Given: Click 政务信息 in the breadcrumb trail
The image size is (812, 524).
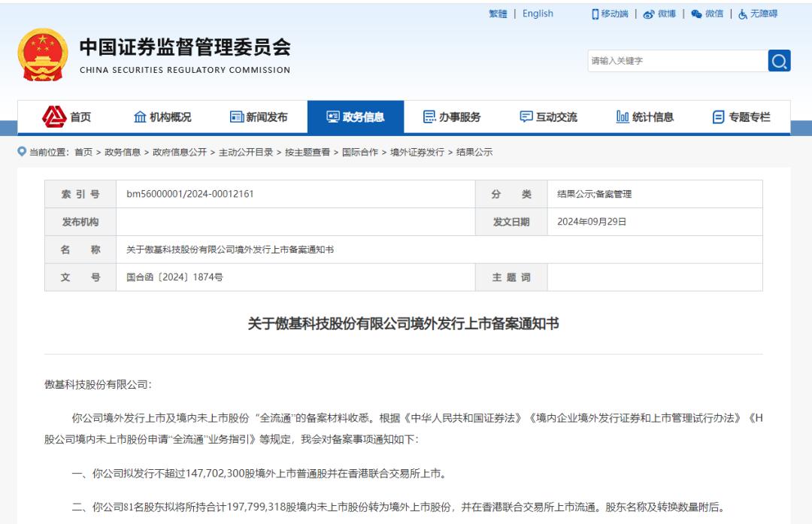Looking at the screenshot, I should pos(123,152).
